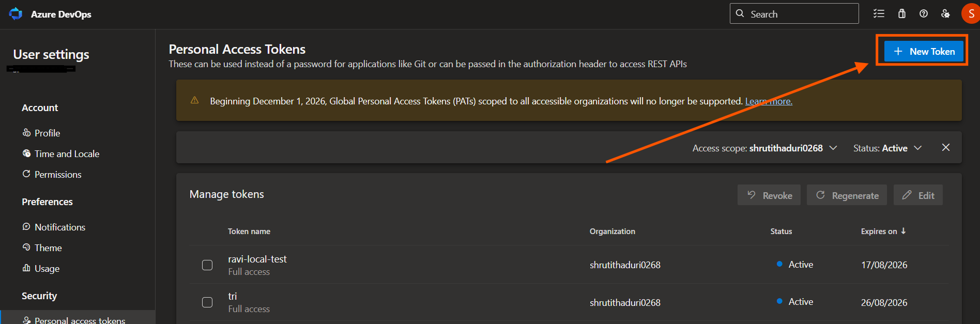
Task: Open the Marketplace shopping bag icon
Action: point(902,13)
